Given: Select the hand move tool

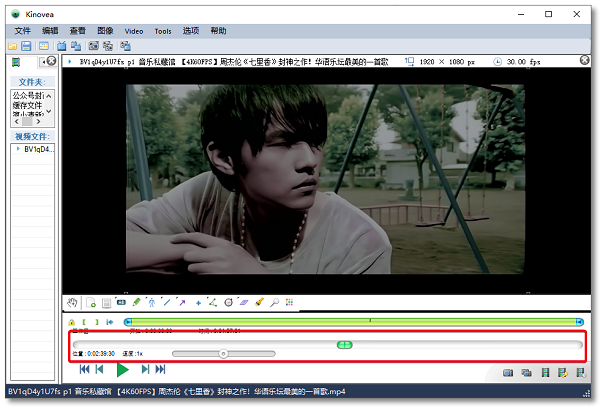Looking at the screenshot, I should [x=71, y=301].
